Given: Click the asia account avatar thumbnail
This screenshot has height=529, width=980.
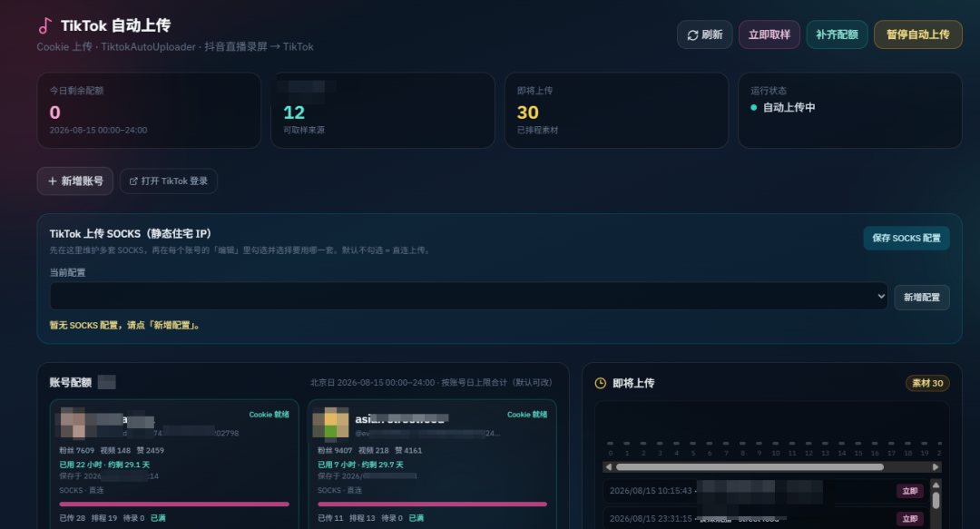Looking at the screenshot, I should (x=330, y=423).
